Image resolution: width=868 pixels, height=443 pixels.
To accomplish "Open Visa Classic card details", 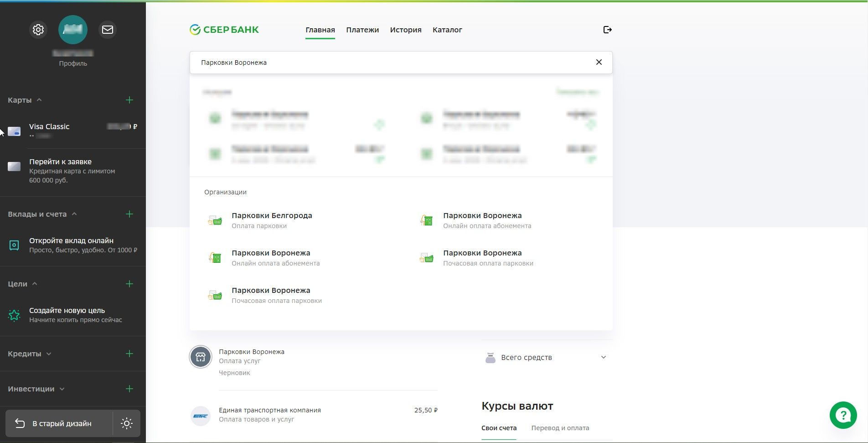I will [73, 131].
